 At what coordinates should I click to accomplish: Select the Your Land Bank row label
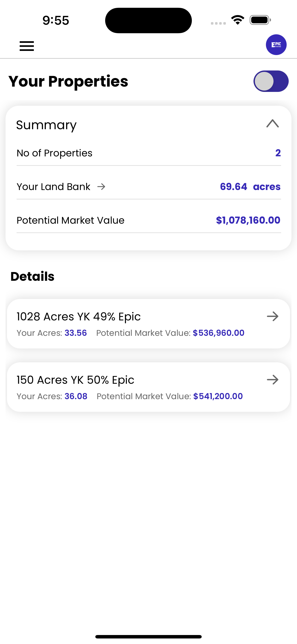click(x=53, y=187)
